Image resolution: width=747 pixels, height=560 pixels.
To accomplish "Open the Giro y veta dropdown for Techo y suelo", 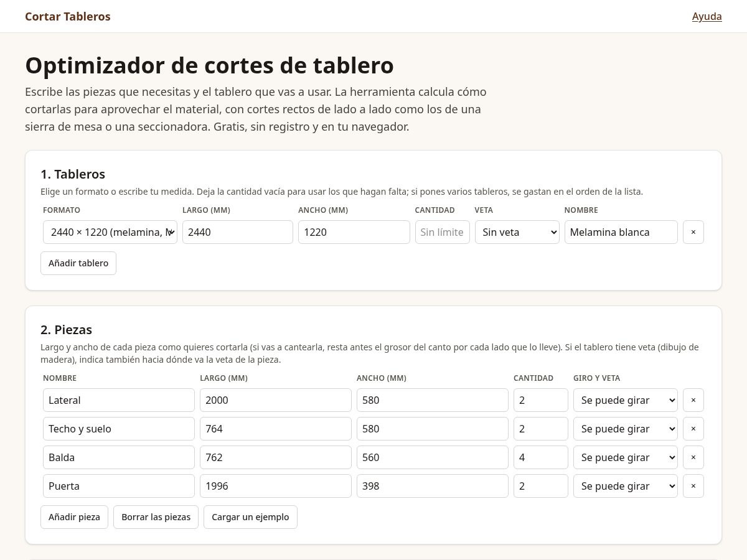I will click(626, 429).
